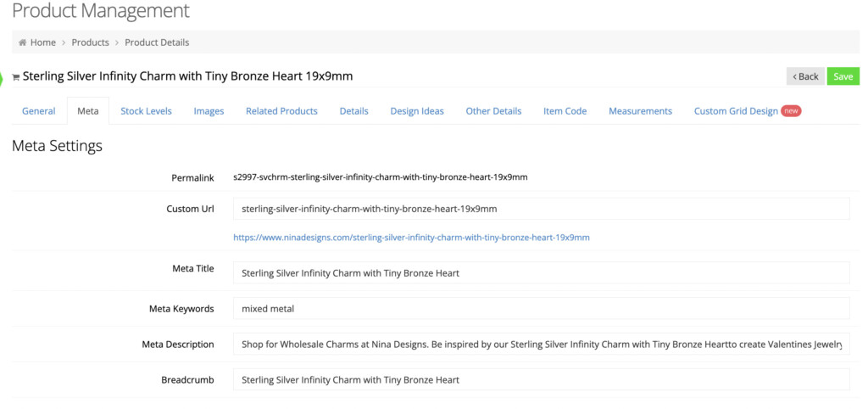Click the shopping cart icon beside product title
This screenshot has width=868, height=409.
15,77
